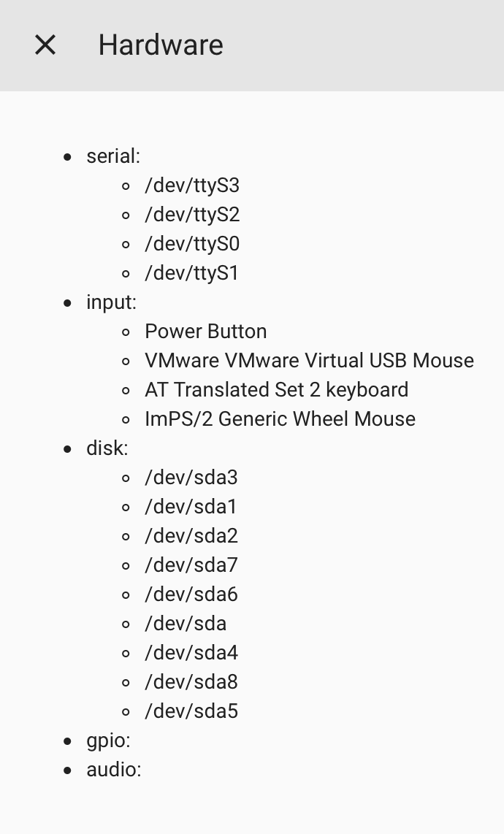The width and height of the screenshot is (504, 834).
Task: Click the /dev/ttyS3 serial port entry
Action: [x=191, y=185]
